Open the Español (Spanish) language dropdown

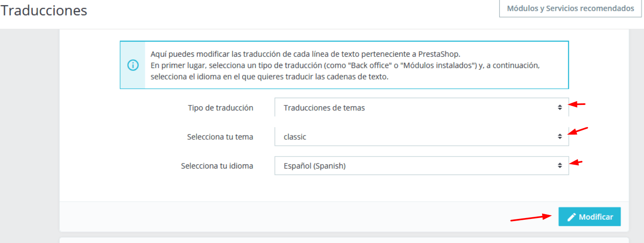click(x=422, y=165)
